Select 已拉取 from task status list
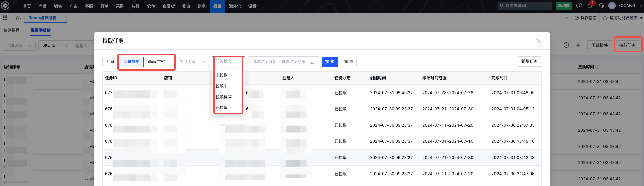The height and width of the screenshot is (186, 644). pos(222,108)
